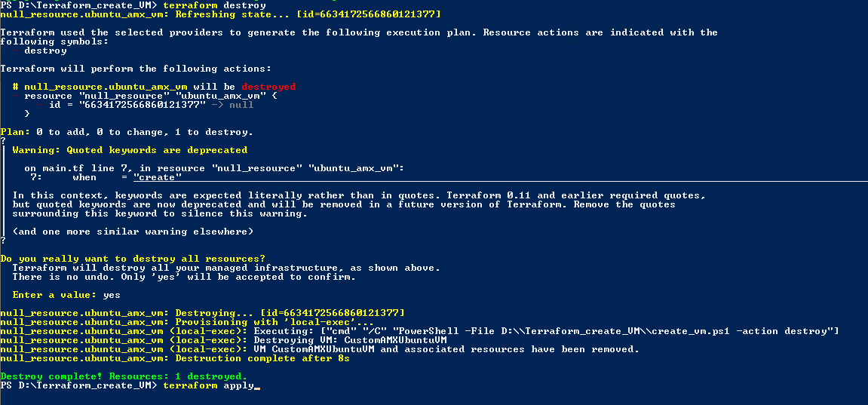Click the underlined "create" keyword value
Screen dimensions: 868x405
pos(158,177)
